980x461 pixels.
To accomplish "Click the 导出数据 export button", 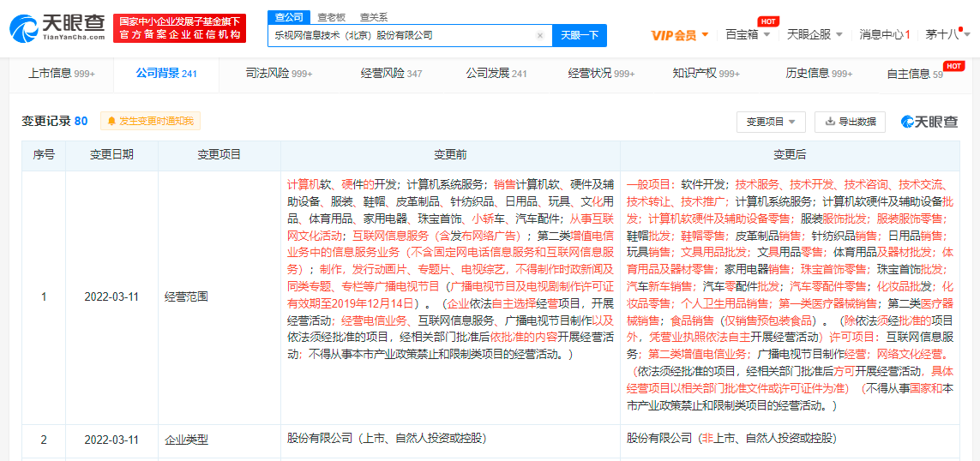I will [x=850, y=122].
